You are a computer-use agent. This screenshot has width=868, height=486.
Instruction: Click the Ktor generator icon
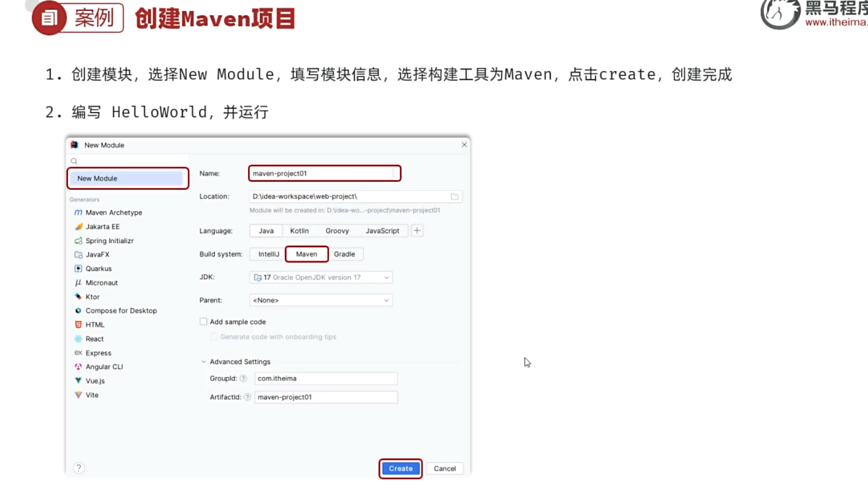78,297
